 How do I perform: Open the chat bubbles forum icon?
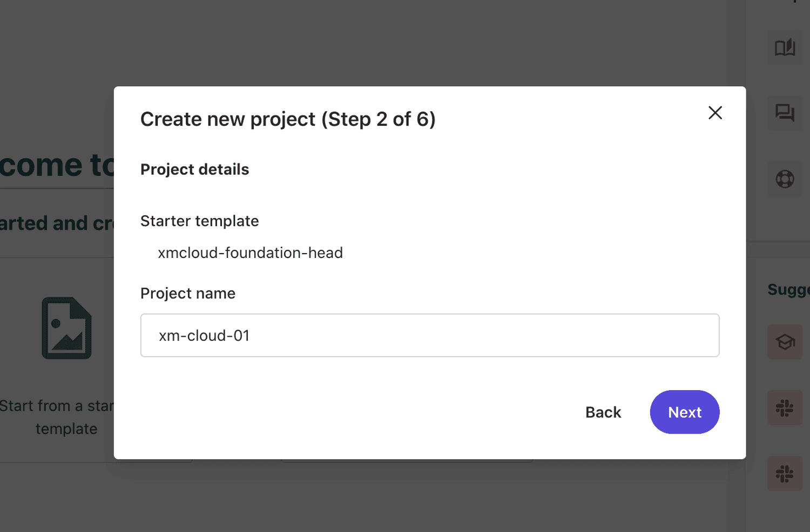785,113
